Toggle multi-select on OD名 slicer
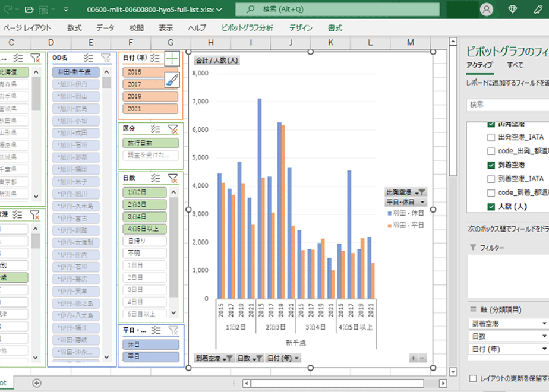Viewport: 549px width, 392px height. [89, 58]
